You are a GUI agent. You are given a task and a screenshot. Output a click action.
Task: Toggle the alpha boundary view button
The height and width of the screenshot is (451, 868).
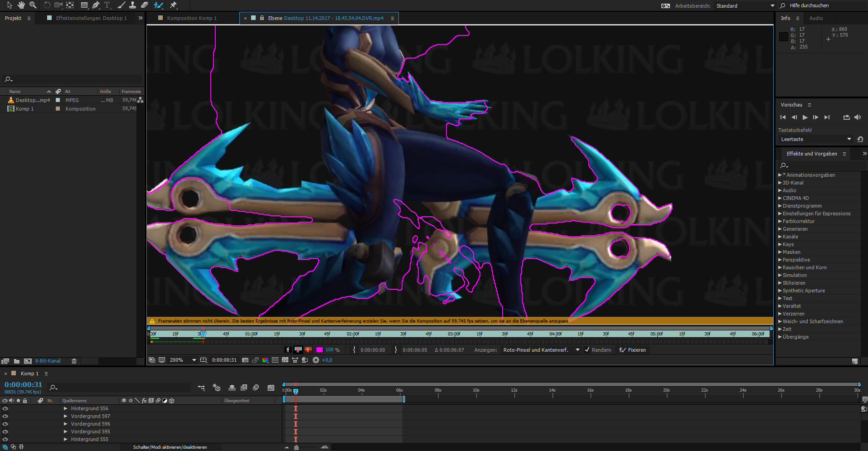click(298, 349)
